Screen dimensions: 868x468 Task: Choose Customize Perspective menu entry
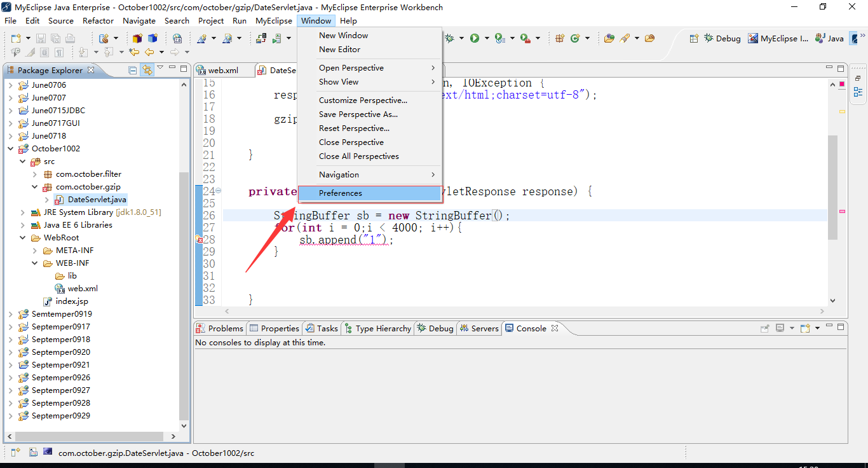click(x=363, y=100)
